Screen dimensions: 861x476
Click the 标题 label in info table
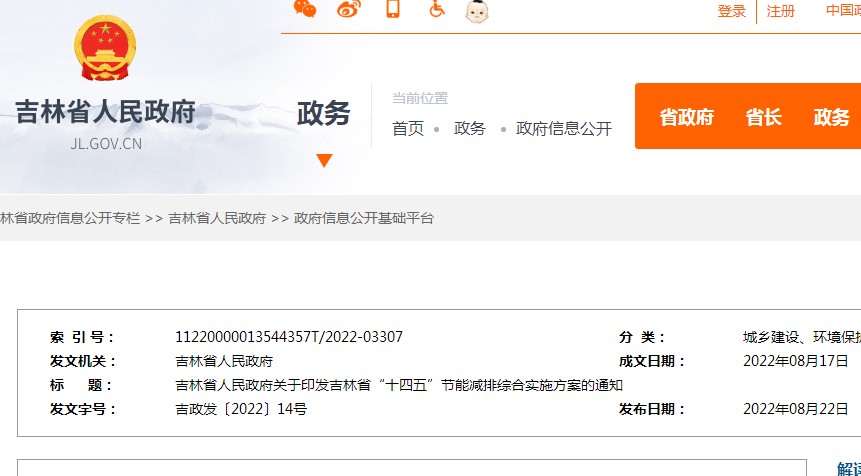(x=81, y=385)
